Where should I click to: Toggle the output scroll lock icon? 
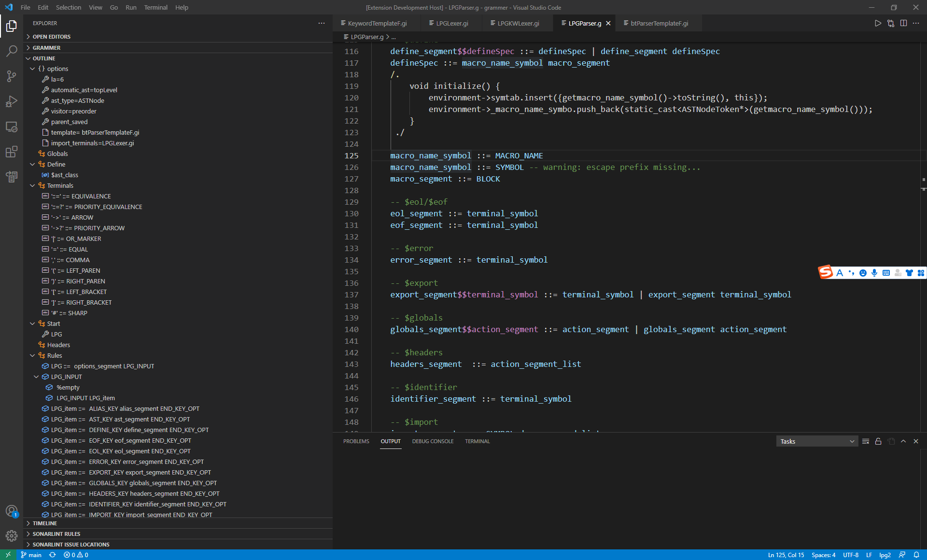[878, 441]
